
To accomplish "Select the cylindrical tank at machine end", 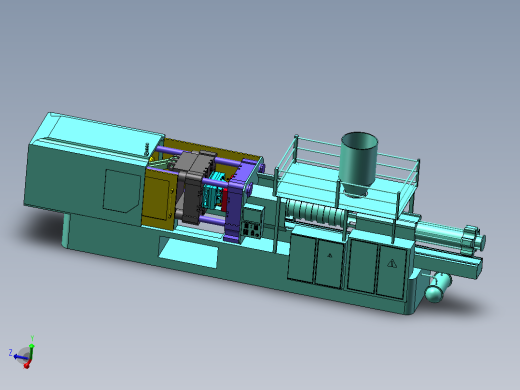I will point(438,287).
